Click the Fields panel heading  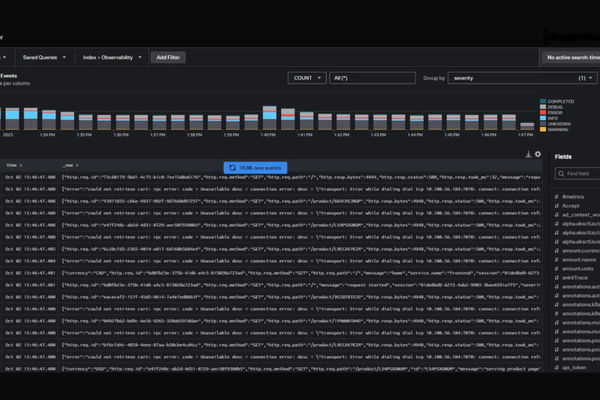[563, 157]
